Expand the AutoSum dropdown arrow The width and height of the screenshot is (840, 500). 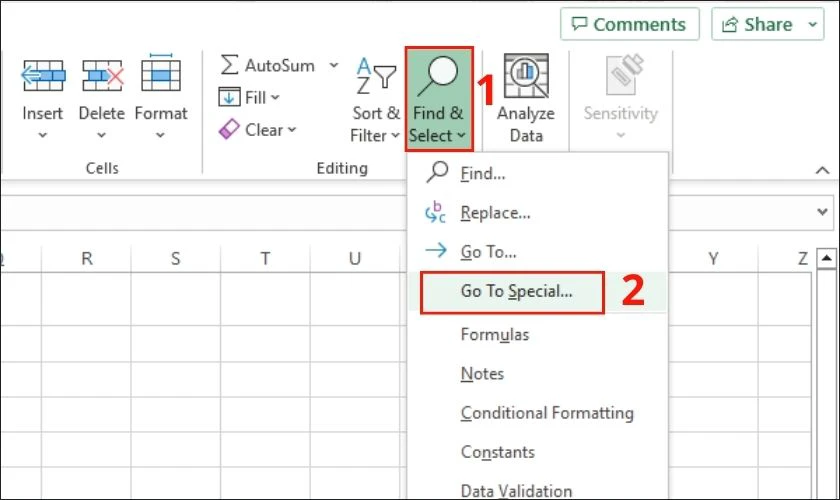coord(334,65)
